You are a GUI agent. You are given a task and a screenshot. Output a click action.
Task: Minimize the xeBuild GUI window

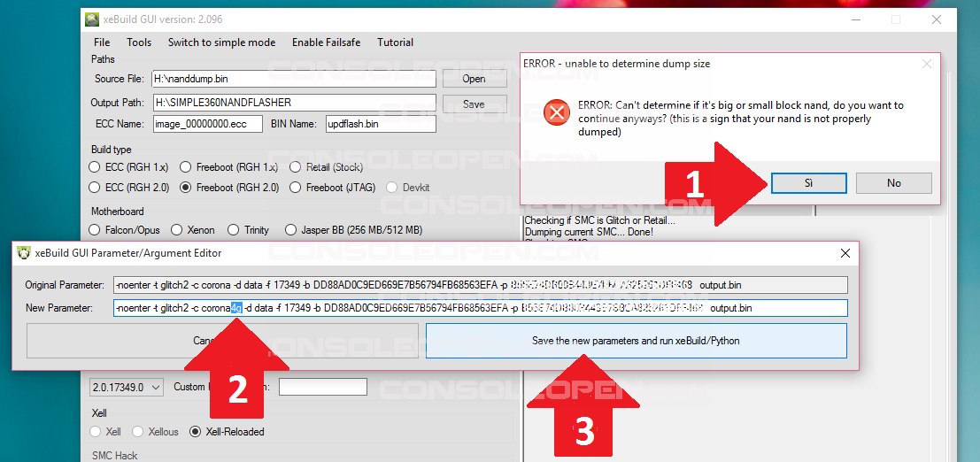click(856, 19)
